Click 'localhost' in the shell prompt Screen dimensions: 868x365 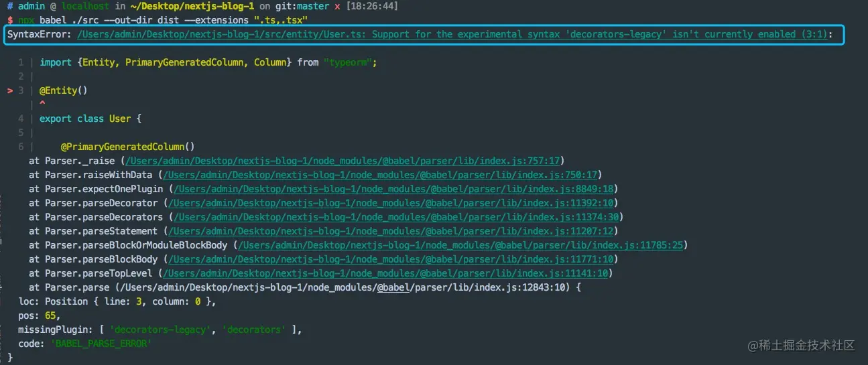tap(85, 6)
